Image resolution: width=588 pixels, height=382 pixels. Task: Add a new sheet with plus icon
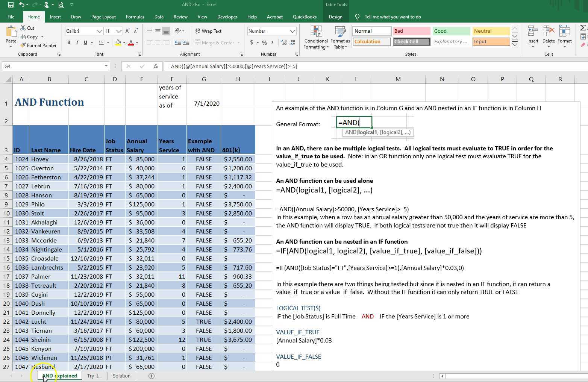(x=152, y=376)
